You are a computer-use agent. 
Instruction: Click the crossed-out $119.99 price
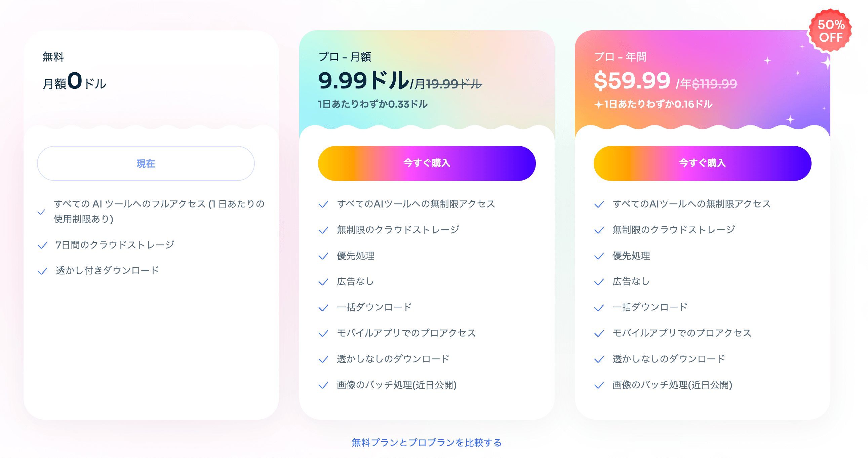tap(714, 84)
